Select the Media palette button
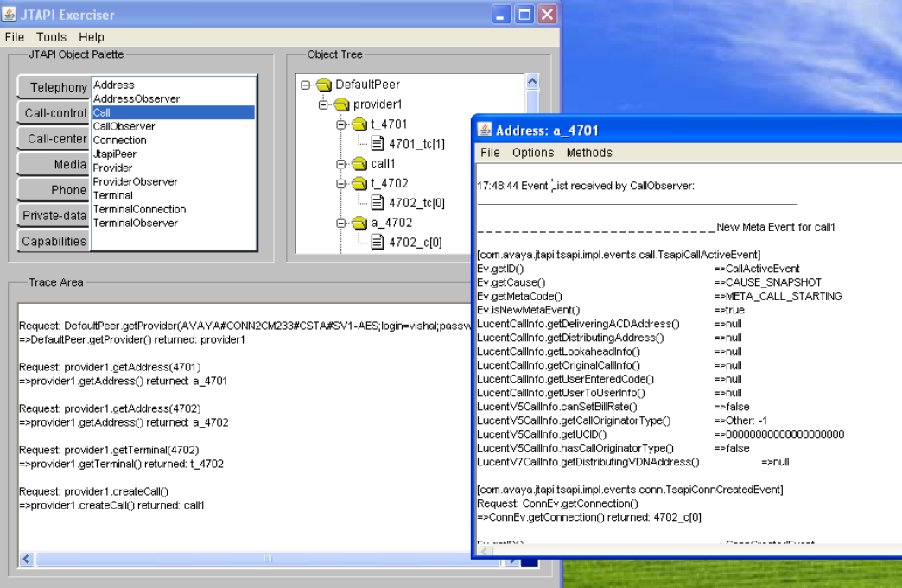This screenshot has width=902, height=588. (54, 164)
